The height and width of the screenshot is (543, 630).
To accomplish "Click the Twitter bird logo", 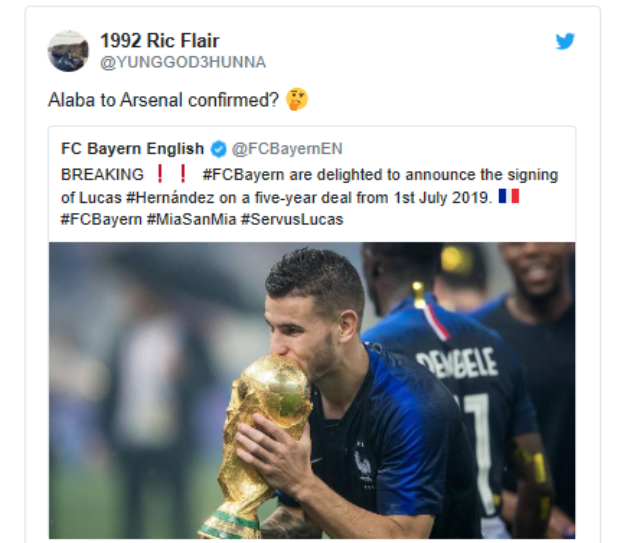I will tap(565, 41).
